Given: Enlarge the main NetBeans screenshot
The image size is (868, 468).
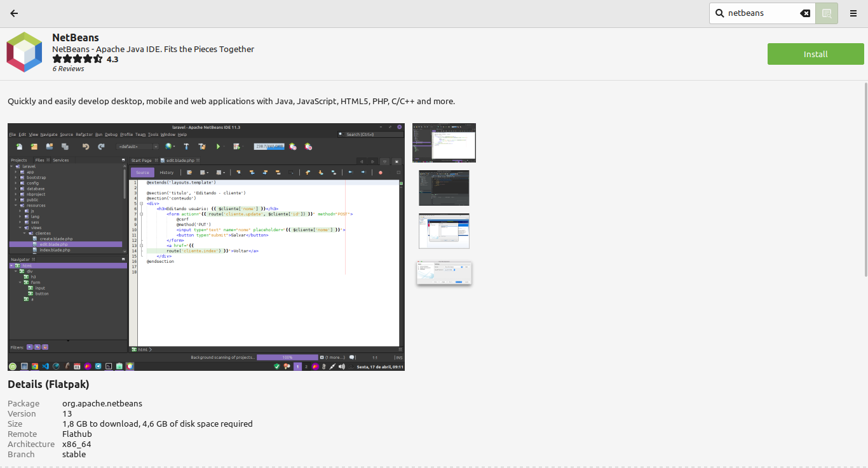Looking at the screenshot, I should point(207,247).
